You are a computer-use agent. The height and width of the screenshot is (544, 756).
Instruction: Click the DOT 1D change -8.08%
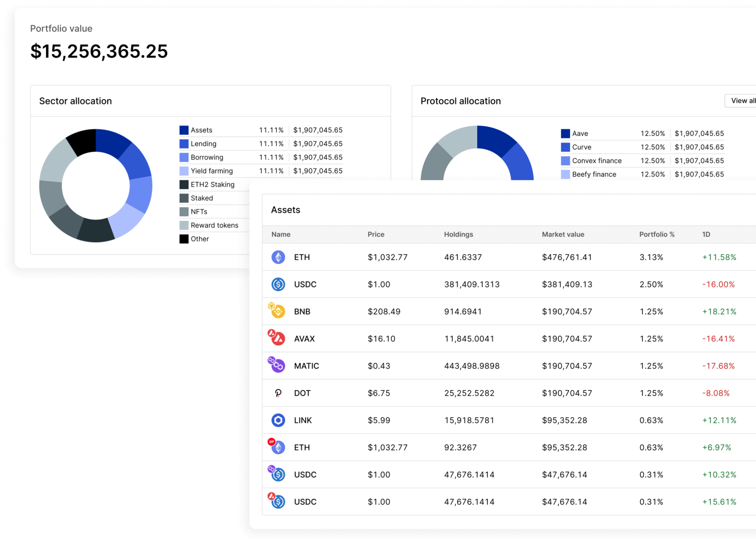[x=716, y=393]
